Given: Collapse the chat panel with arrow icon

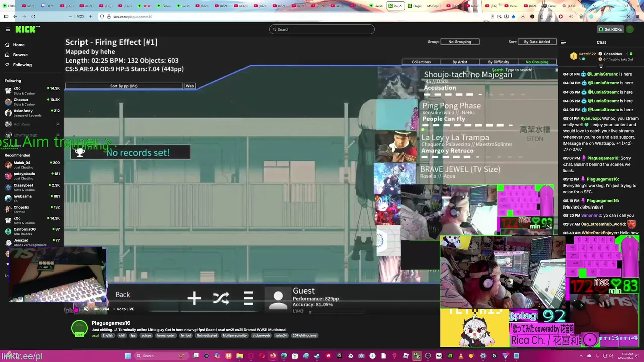Looking at the screenshot, I should [x=563, y=42].
